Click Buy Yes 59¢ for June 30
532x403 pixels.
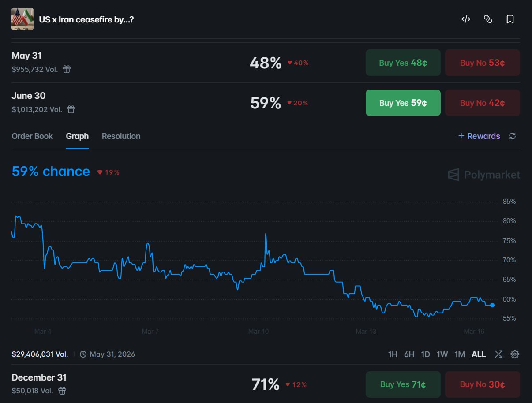click(x=403, y=103)
